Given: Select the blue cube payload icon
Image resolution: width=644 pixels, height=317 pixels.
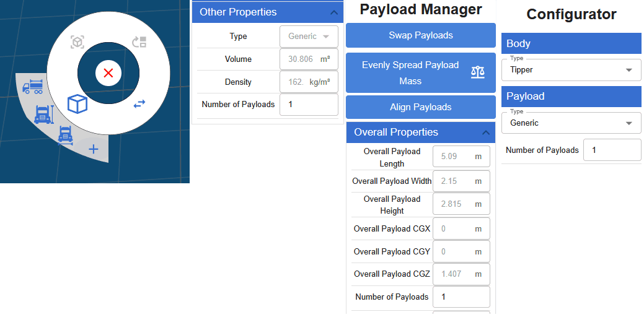Looking at the screenshot, I should pyautogui.click(x=77, y=104).
